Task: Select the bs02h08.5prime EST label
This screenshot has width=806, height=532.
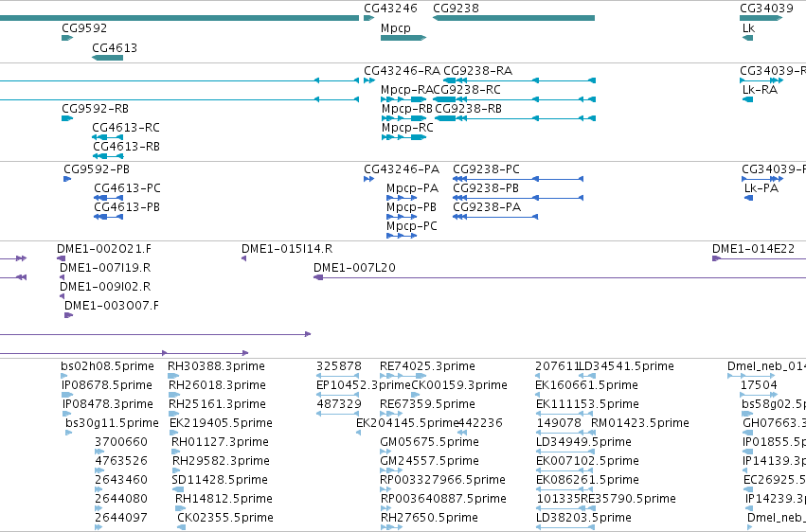Action: pos(107,366)
